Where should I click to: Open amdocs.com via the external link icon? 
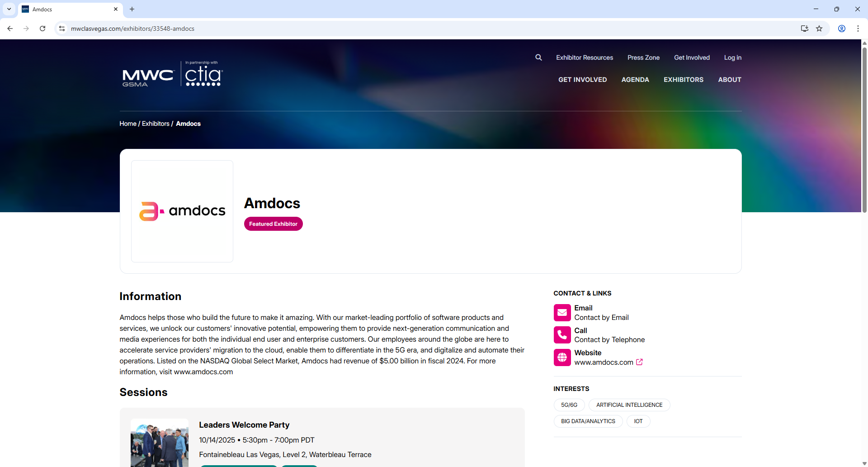(639, 362)
